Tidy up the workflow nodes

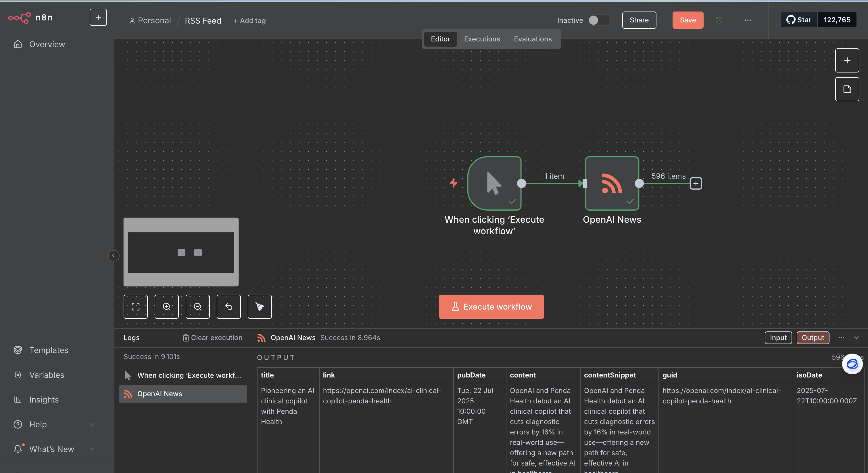(260, 306)
